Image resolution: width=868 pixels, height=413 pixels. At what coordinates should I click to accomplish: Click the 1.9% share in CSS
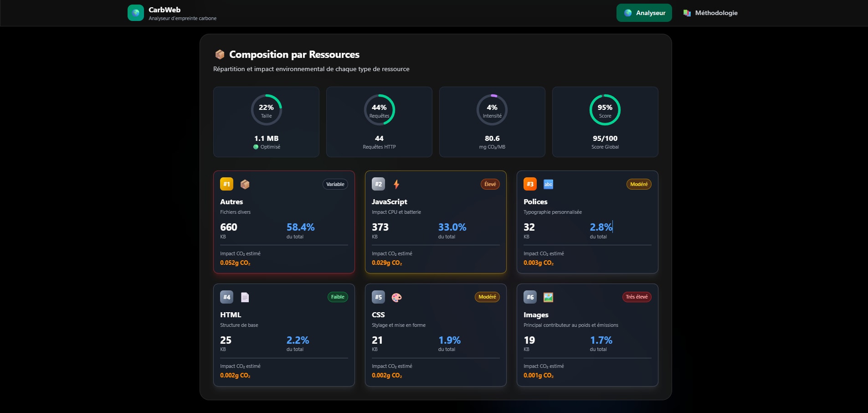click(450, 340)
